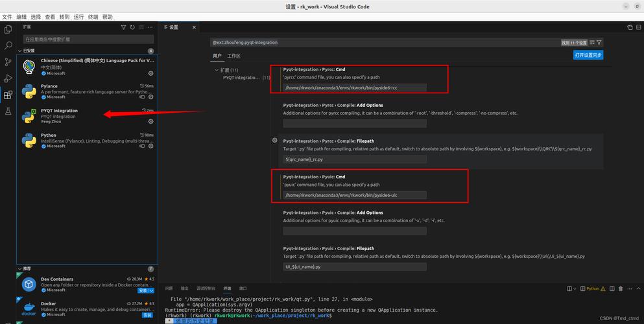Switch to 调试控制台 panel tab
The height and width of the screenshot is (324, 644).
click(206, 289)
